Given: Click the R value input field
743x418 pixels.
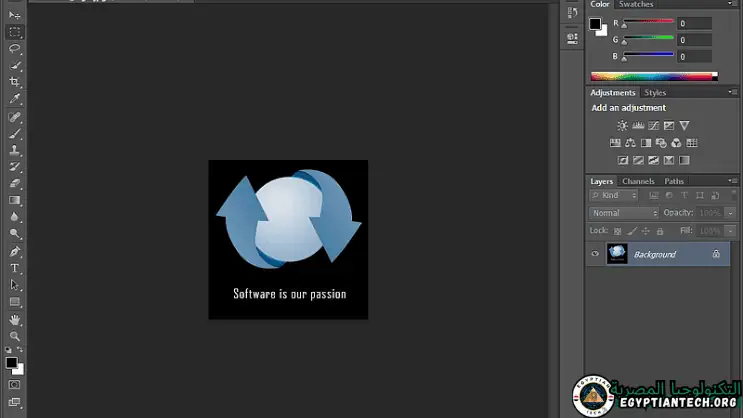Looking at the screenshot, I should [695, 23].
